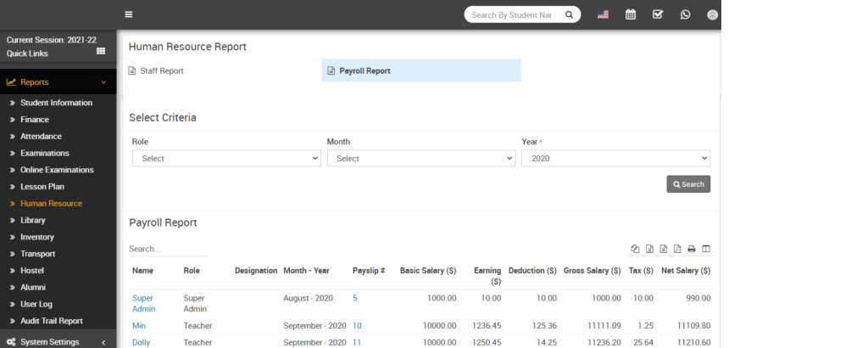Export payroll report to Excel
868x348 pixels.
(x=649, y=250)
